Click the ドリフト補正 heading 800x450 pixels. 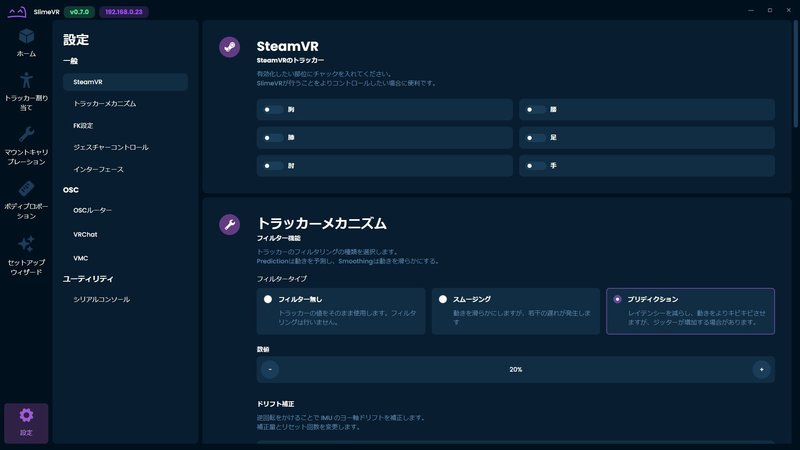point(276,404)
